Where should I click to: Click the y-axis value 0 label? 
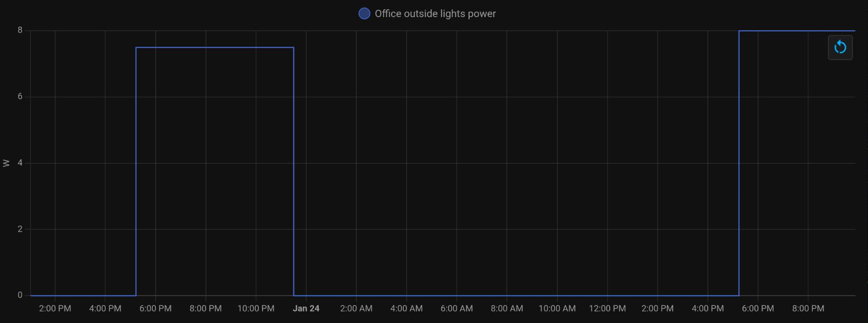[x=20, y=295]
